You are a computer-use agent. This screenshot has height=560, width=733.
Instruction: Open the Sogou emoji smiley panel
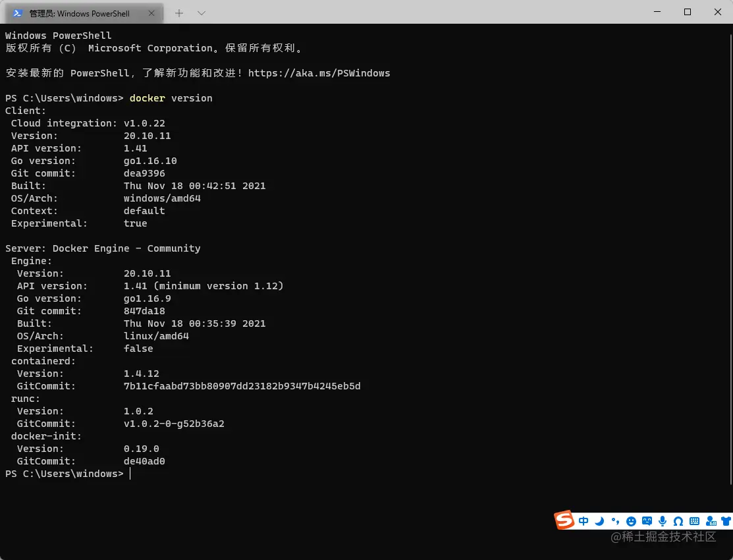pos(631,521)
